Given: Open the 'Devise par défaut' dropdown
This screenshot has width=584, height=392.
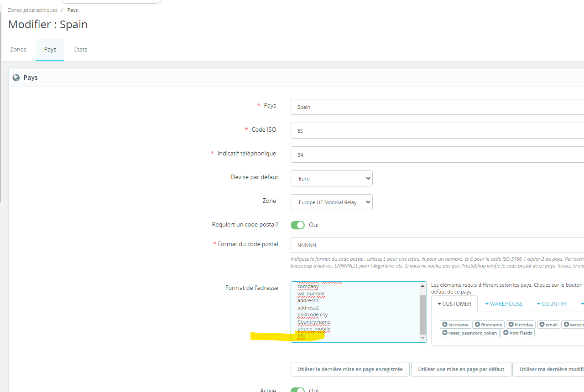Looking at the screenshot, I should click(x=332, y=178).
